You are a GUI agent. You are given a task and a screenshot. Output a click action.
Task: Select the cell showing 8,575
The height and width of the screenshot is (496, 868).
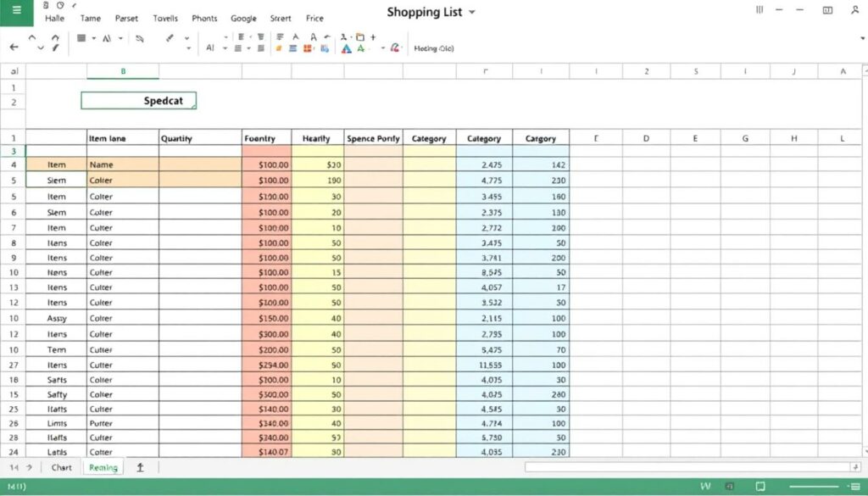(484, 272)
